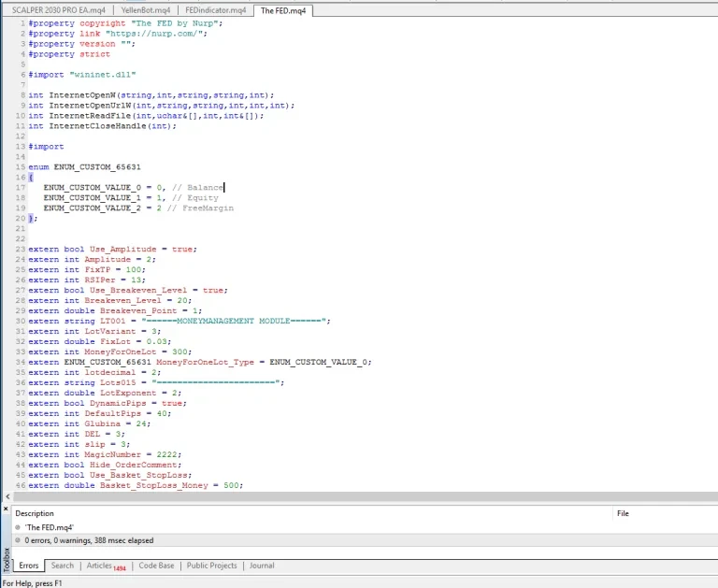Select the '0 errors, 0 warnings' result row
The width and height of the screenshot is (718, 588).
365,540
